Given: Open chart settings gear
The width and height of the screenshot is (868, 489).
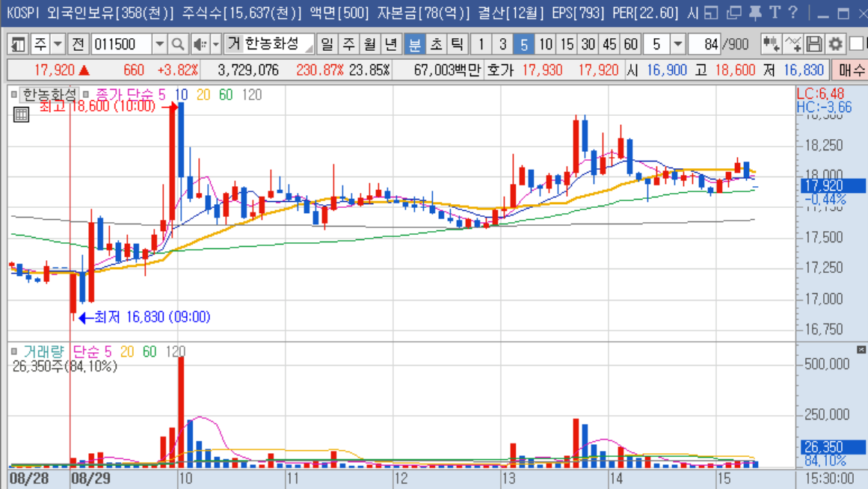Looking at the screenshot, I should point(835,44).
